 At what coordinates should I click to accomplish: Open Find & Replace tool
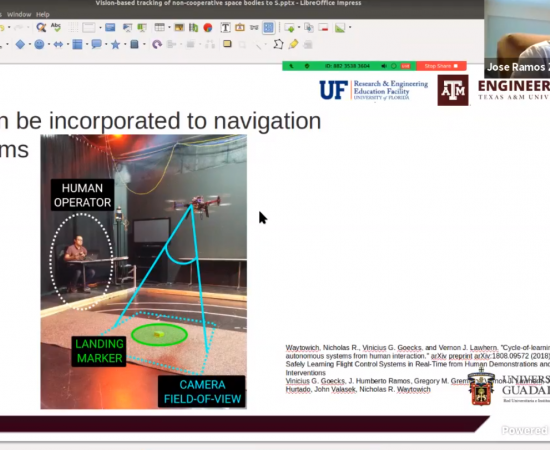tap(41, 28)
